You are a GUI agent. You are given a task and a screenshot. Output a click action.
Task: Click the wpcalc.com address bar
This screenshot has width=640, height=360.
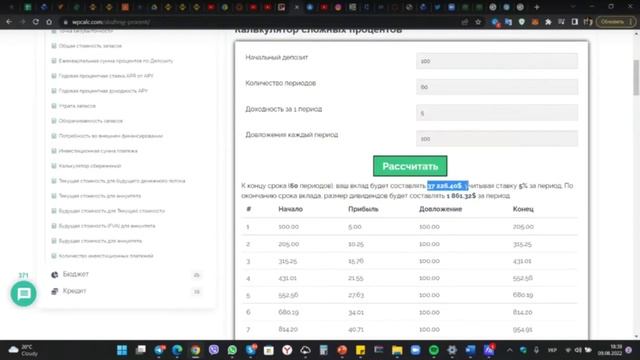point(261,22)
